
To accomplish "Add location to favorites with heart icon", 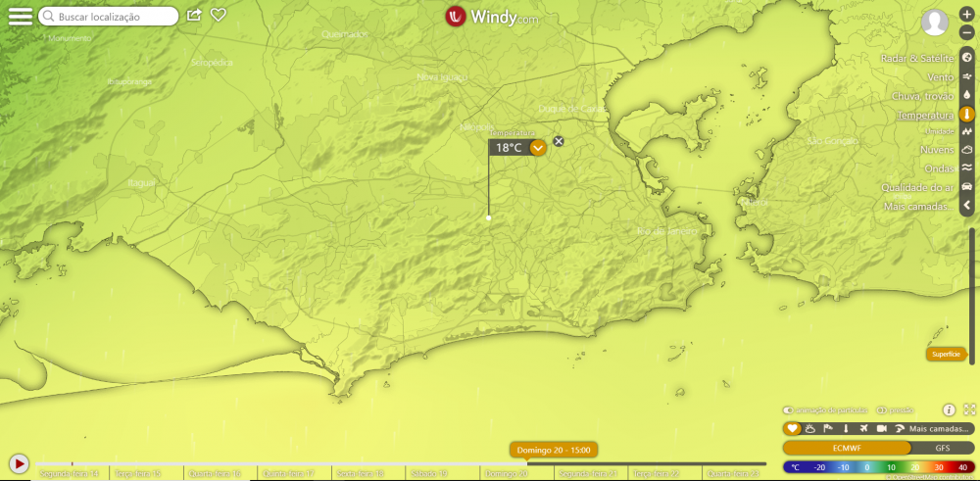I will point(219,15).
